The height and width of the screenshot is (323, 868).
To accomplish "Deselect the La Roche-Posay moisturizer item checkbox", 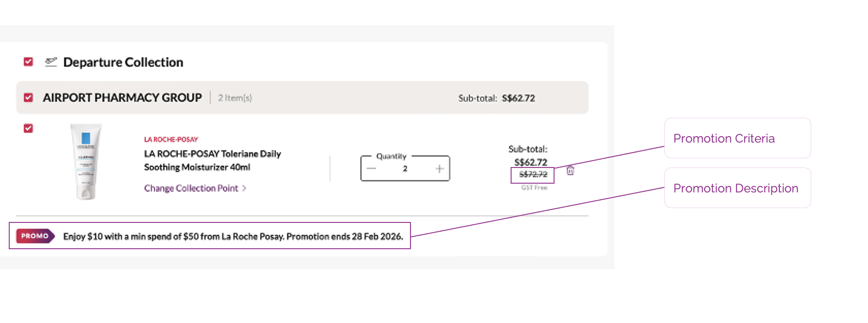I will click(x=29, y=128).
